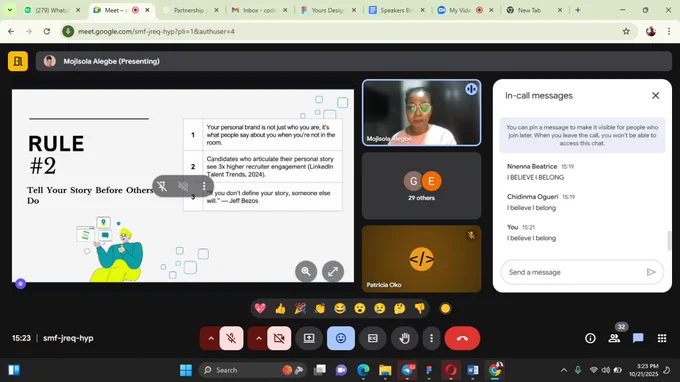Image resolution: width=680 pixels, height=382 pixels.
Task: Send the heart reaction emoji
Action: [260, 308]
